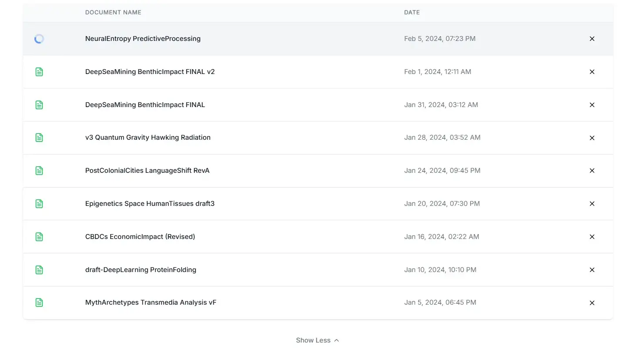This screenshot has width=644, height=353.
Task: Open NeuralEntropy PredictiveProcessing document name
Action: point(143,39)
